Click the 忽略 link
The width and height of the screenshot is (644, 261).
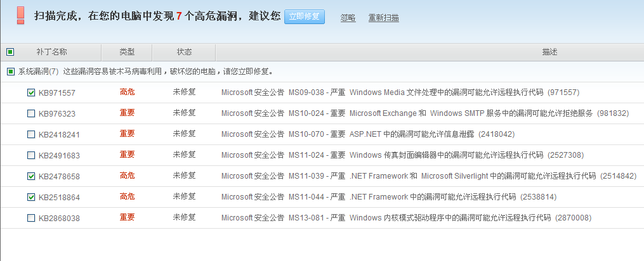348,18
